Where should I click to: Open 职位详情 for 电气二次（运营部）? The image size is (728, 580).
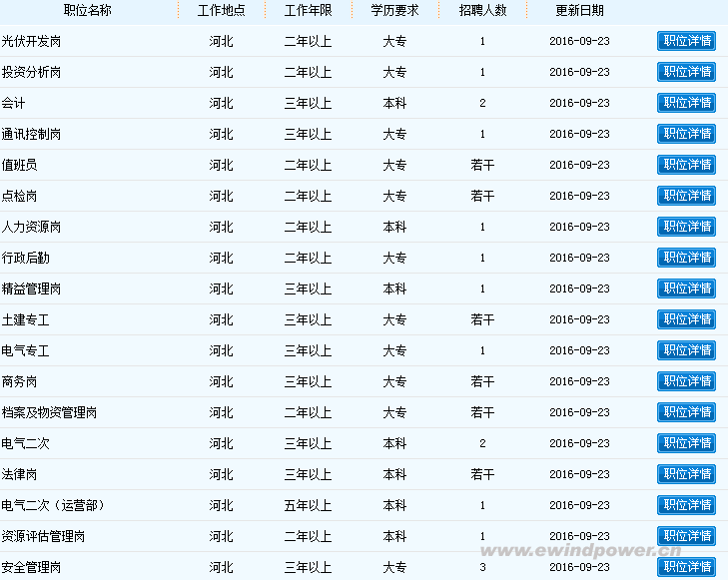point(686,505)
